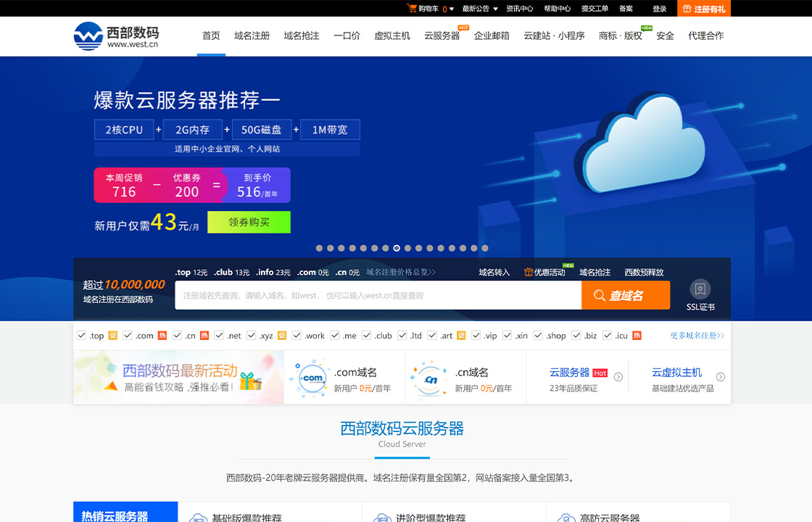
Task: Click the 西数预释放 link
Action: click(x=644, y=273)
